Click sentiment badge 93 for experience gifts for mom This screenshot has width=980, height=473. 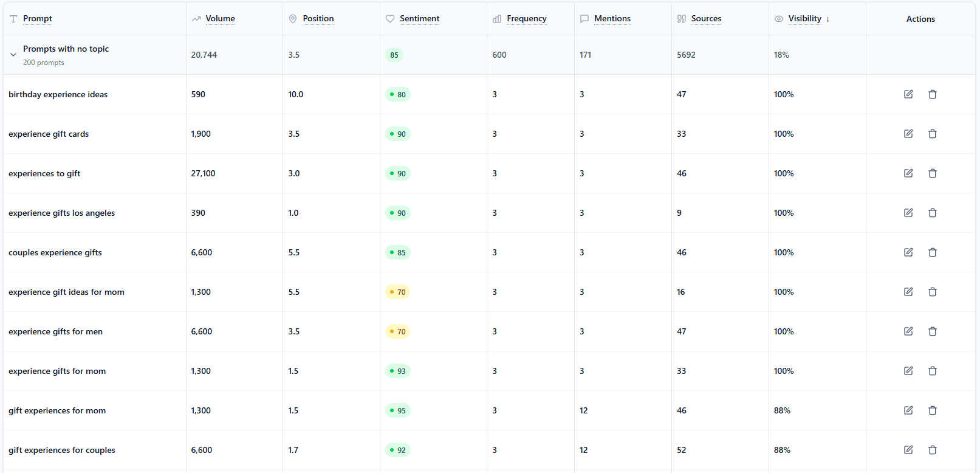point(398,371)
